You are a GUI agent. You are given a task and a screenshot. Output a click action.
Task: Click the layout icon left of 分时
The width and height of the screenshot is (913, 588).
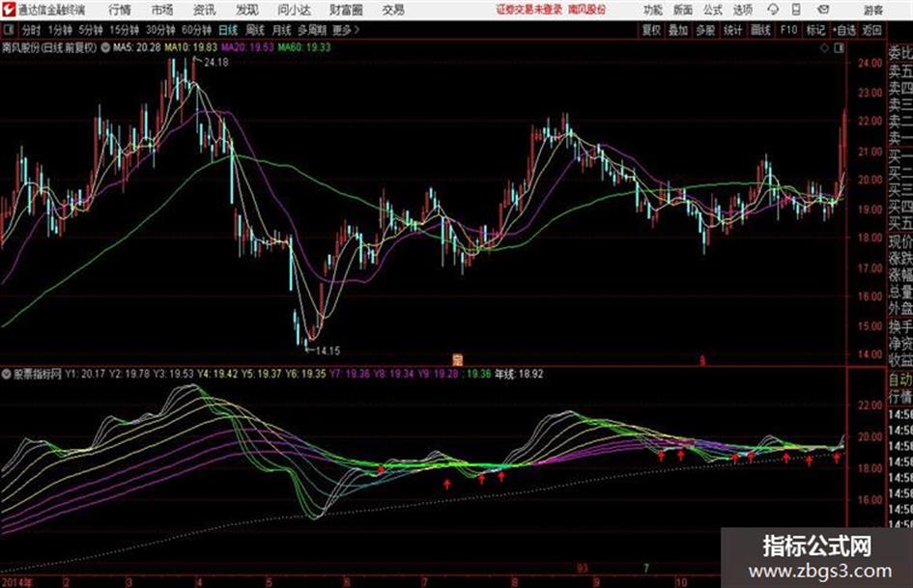9,30
